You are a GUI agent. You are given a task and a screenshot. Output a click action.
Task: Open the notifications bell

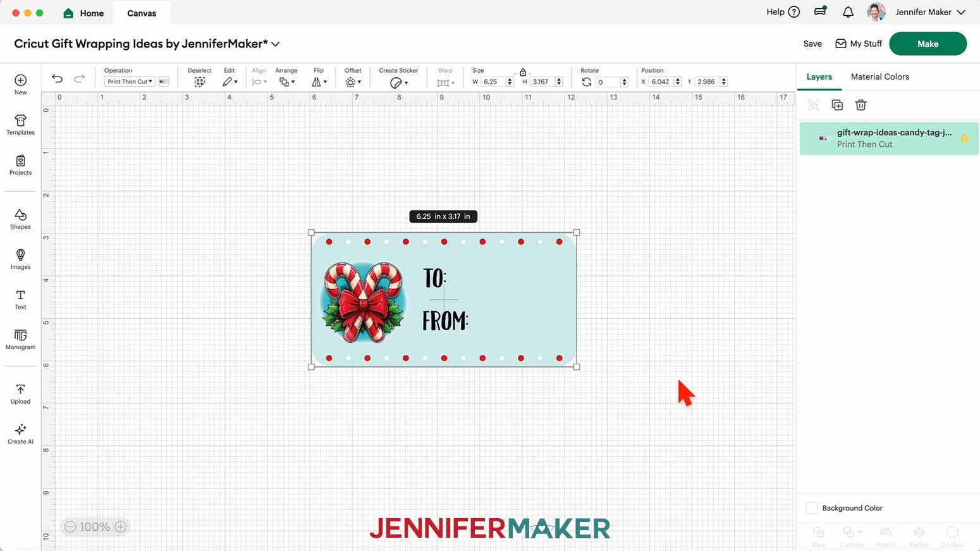pyautogui.click(x=848, y=12)
